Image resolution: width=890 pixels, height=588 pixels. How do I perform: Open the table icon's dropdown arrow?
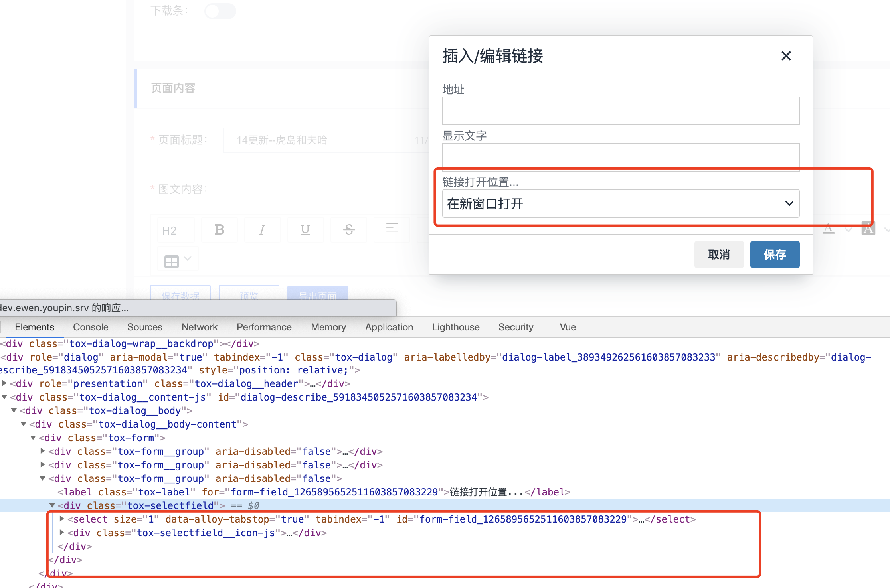[x=188, y=258]
